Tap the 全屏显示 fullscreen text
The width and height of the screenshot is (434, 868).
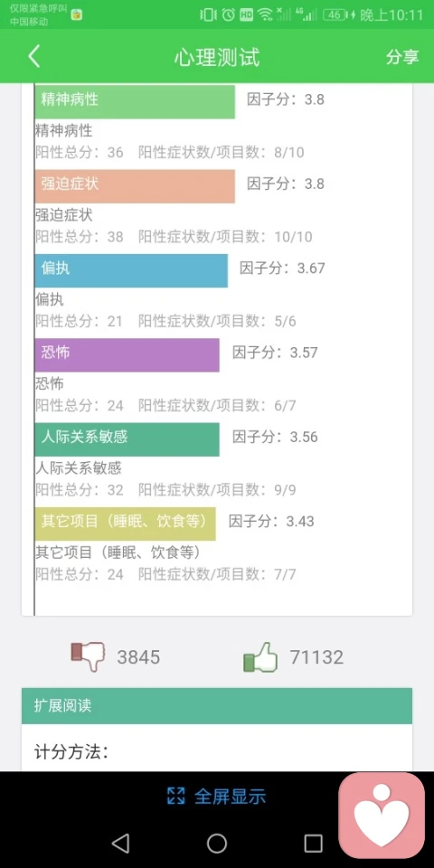coord(231,797)
